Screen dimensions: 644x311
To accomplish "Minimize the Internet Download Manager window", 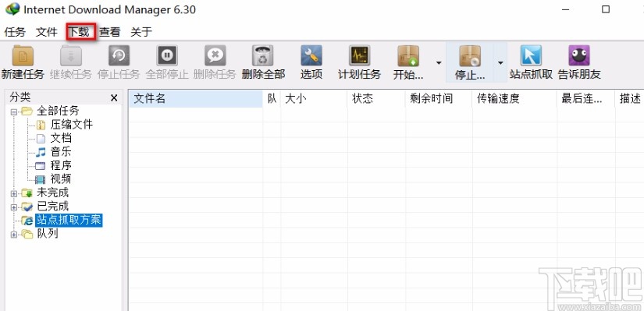I will click(566, 9).
